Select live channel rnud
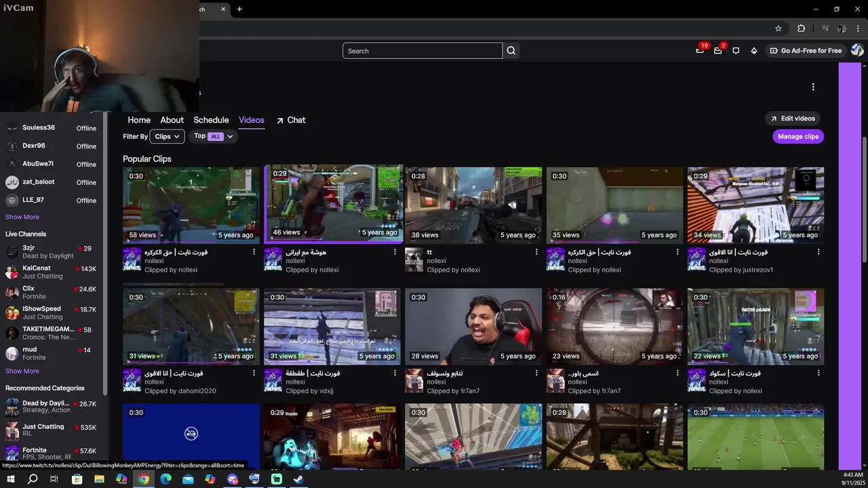 pyautogui.click(x=52, y=353)
